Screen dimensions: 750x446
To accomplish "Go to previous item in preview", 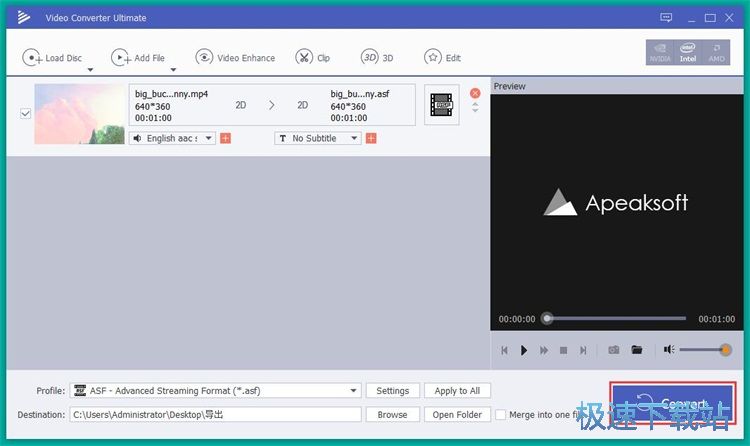I will (x=504, y=350).
